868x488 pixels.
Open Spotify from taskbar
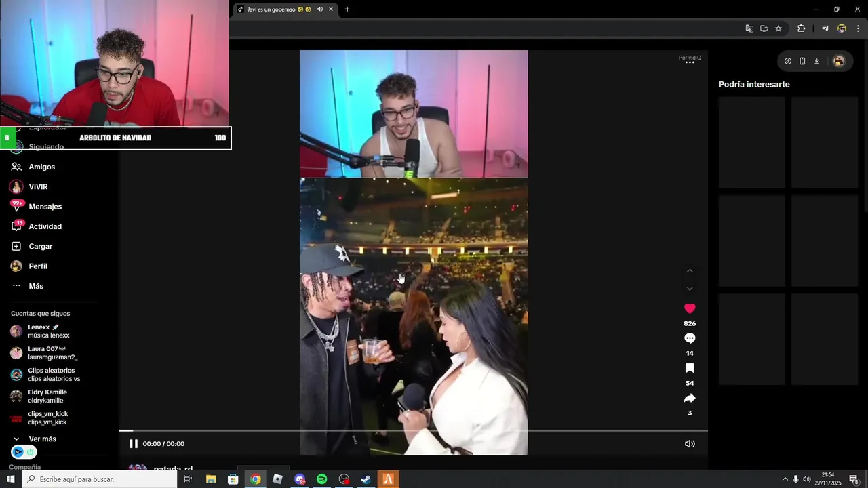pyautogui.click(x=322, y=479)
